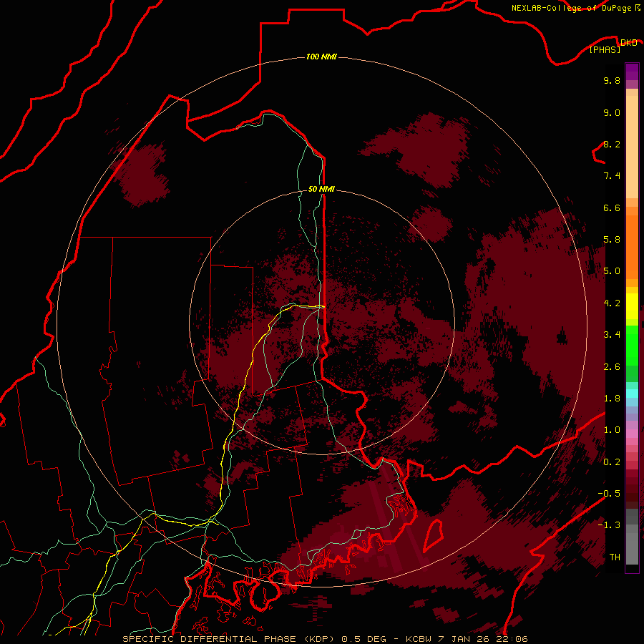Click the 4.2 value on color scale

click(612, 303)
